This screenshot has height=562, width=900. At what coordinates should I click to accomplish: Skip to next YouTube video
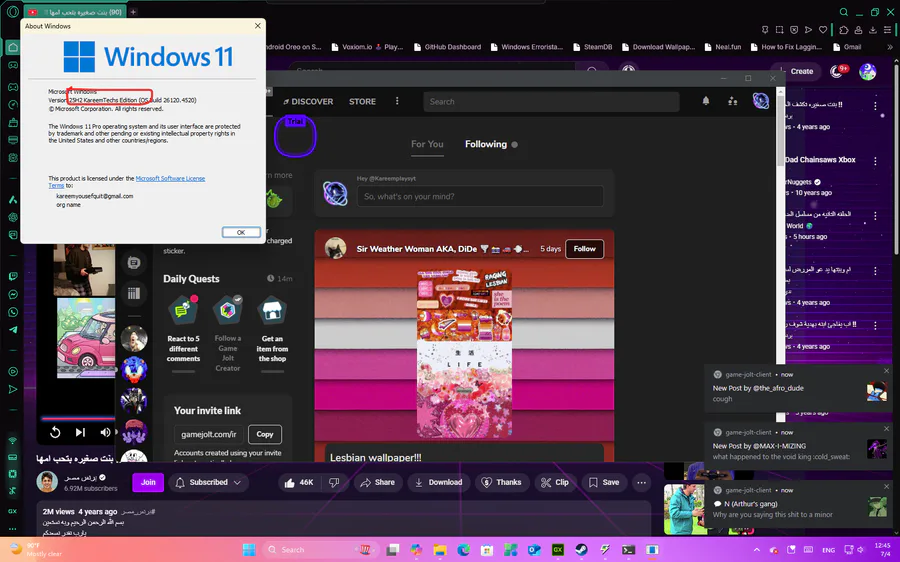[x=80, y=432]
